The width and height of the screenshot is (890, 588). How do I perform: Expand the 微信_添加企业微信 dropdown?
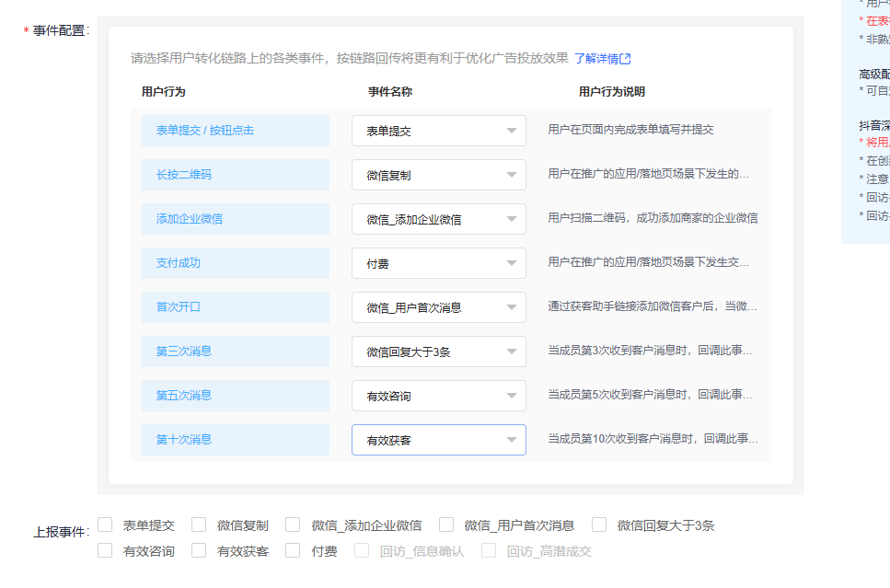[438, 219]
